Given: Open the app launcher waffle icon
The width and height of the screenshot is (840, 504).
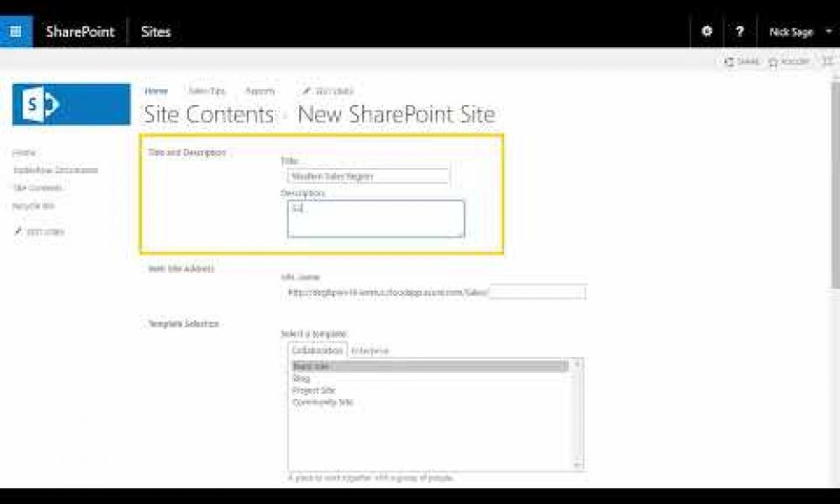Looking at the screenshot, I should pyautogui.click(x=16, y=31).
